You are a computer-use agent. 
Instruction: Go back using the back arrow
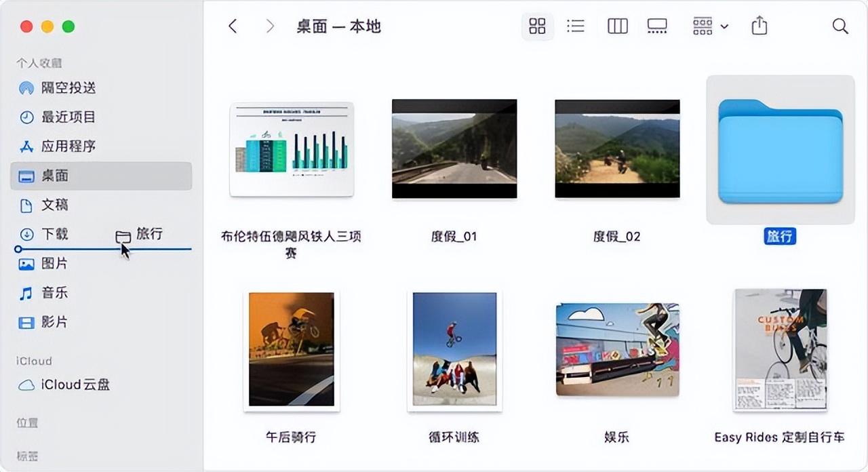pos(233,26)
